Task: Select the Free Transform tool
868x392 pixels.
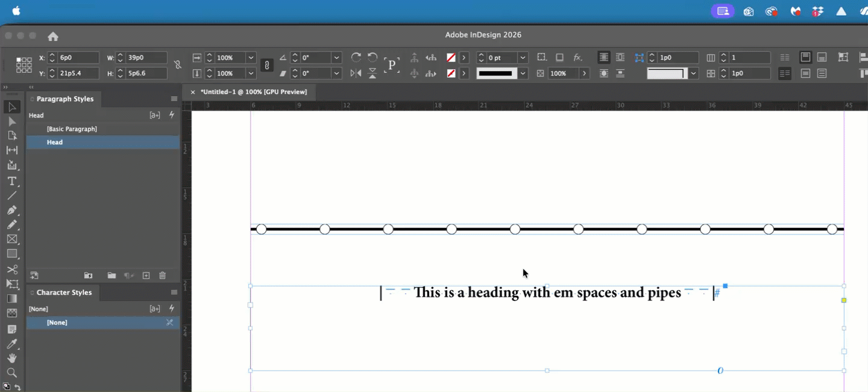Action: coord(12,283)
